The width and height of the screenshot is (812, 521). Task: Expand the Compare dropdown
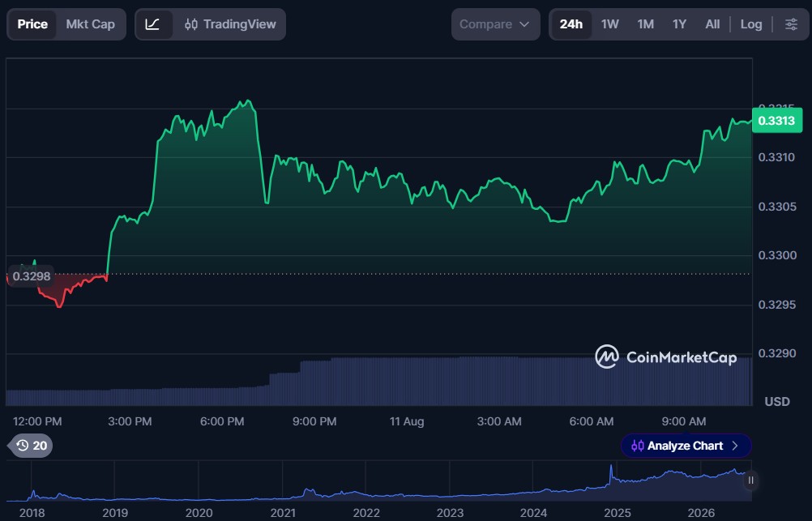[496, 24]
